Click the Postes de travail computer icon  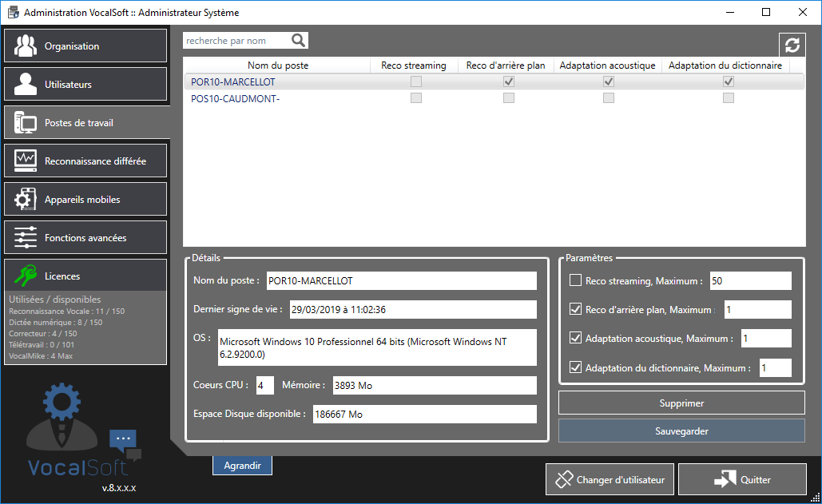pyautogui.click(x=26, y=122)
